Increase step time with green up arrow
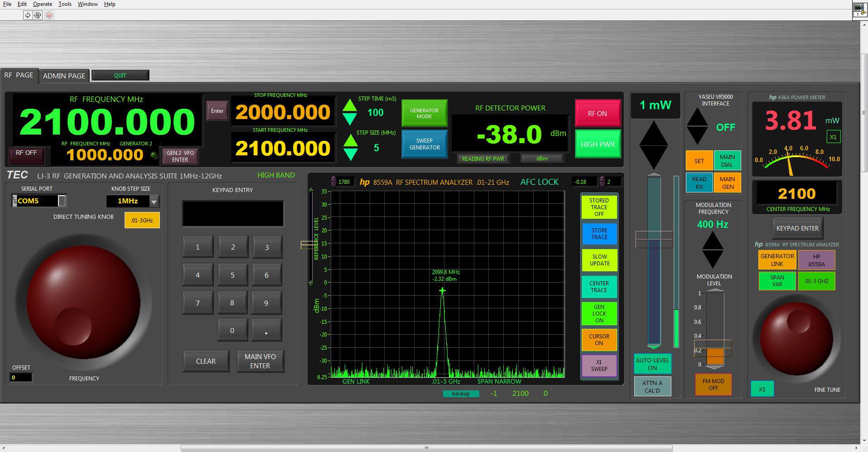Viewport: 868px width, 452px height. point(349,106)
